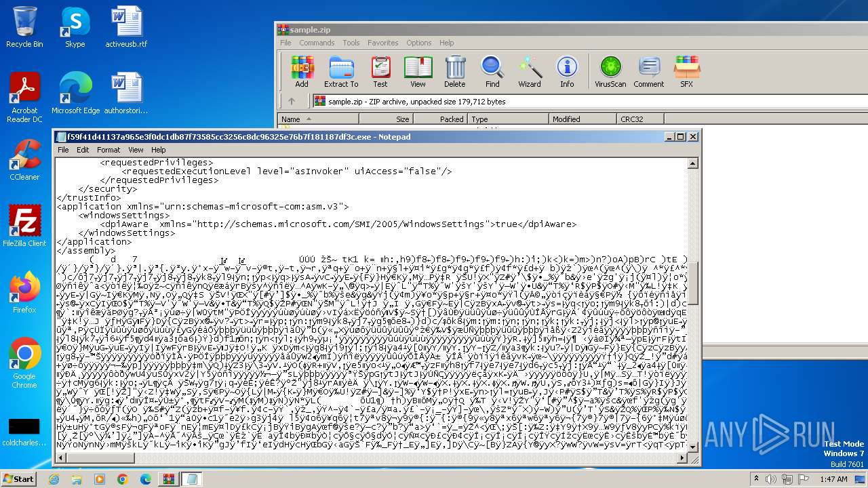Open Notepad View menu
Viewport: 868px width, 488px height.
(x=136, y=150)
